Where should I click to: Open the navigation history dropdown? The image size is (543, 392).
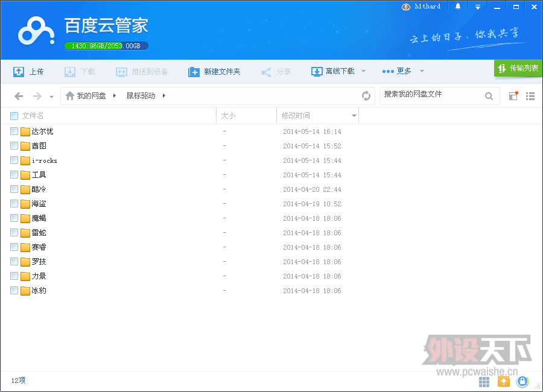coord(52,97)
